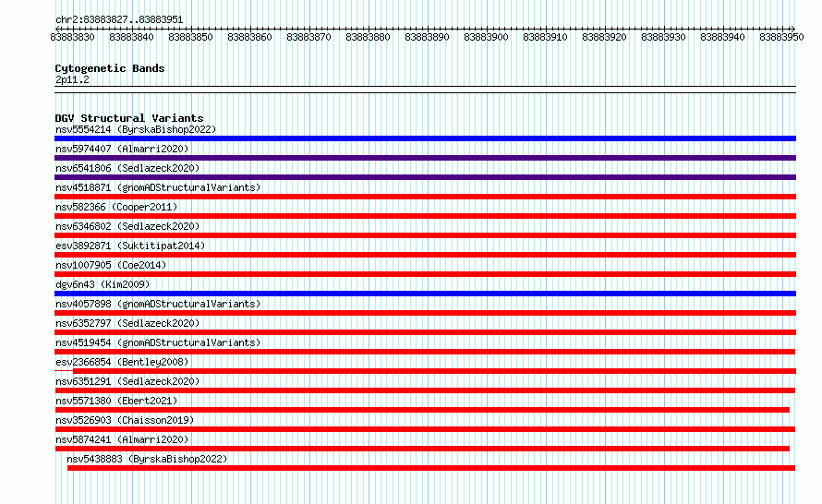
Task: Click nsv3526903 (Chaisson2019) label
Action: [125, 420]
